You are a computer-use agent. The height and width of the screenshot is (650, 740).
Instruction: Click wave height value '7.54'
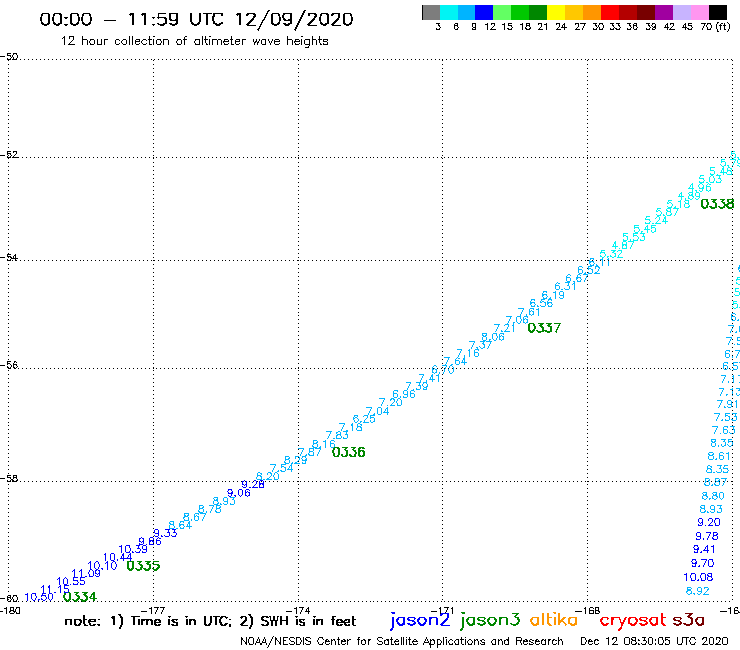coord(282,468)
